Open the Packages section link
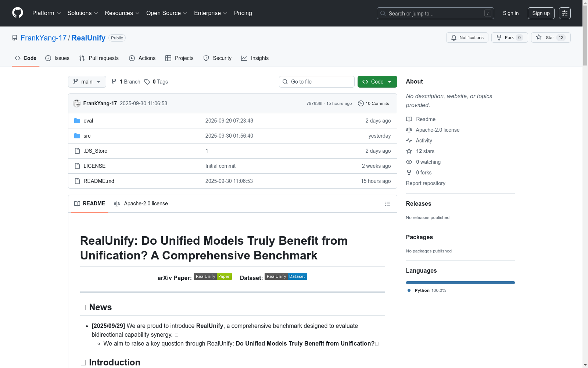 (419, 237)
